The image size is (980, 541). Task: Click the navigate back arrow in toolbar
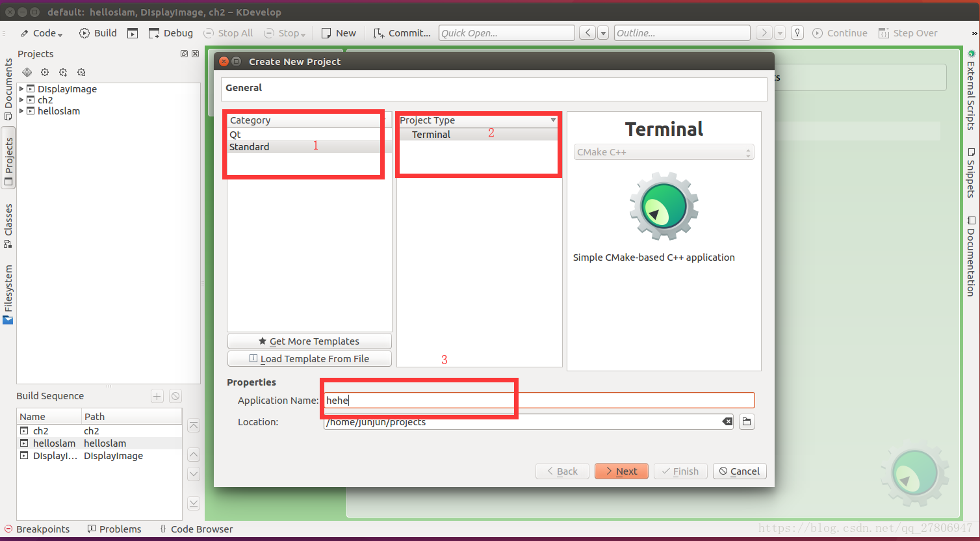(587, 33)
